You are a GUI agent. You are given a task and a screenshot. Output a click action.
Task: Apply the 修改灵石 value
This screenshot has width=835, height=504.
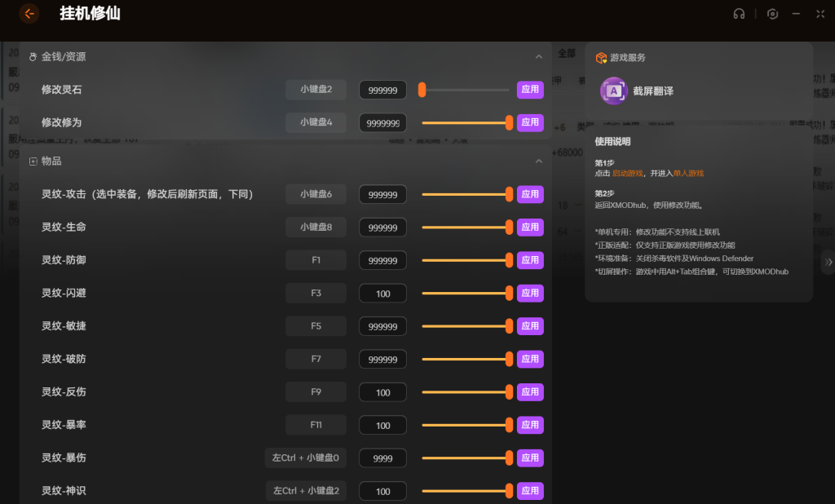tap(530, 90)
